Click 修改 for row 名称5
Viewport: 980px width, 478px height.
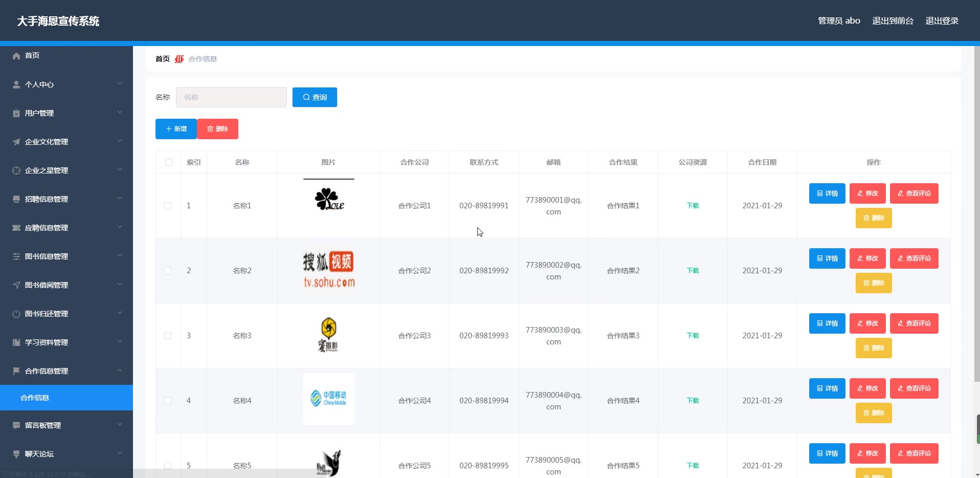tap(867, 453)
